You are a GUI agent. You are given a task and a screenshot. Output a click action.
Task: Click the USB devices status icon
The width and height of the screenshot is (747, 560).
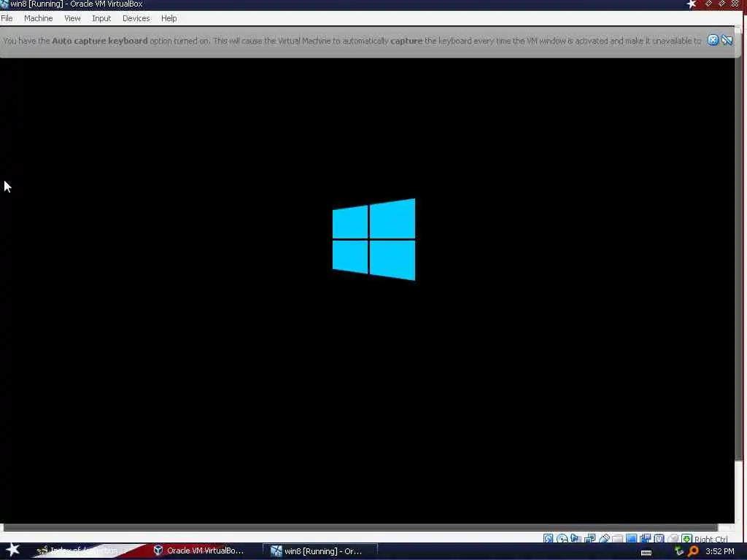click(604, 538)
